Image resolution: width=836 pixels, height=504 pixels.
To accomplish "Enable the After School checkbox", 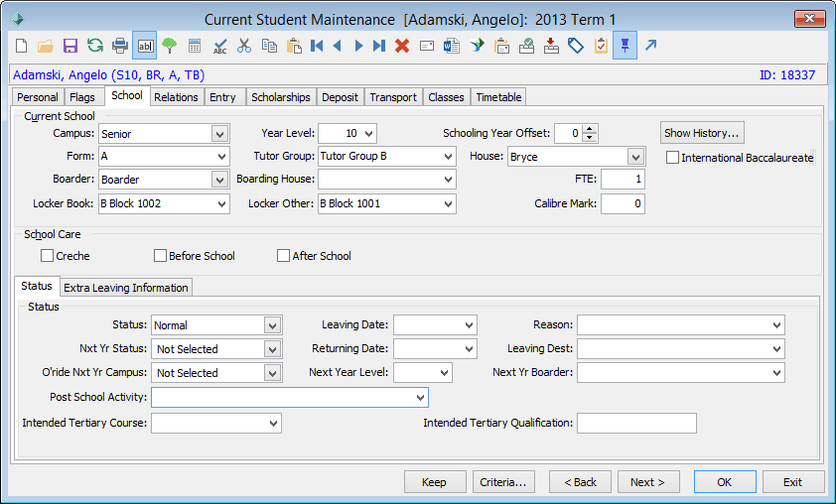I will 283,256.
